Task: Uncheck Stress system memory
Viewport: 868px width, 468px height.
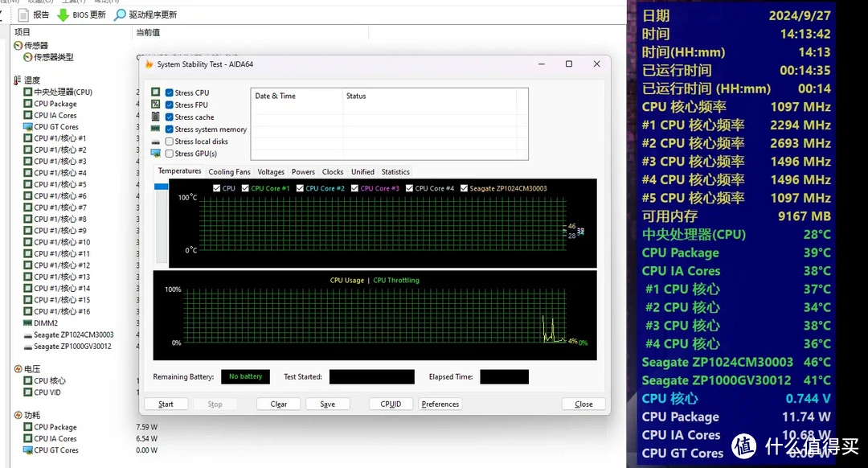Action: pyautogui.click(x=170, y=129)
